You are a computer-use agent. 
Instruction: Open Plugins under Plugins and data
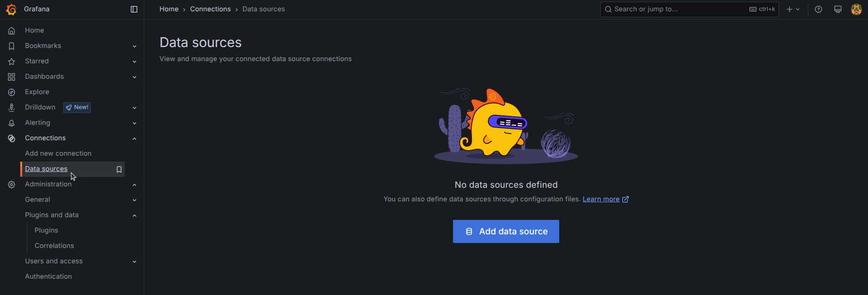pos(46,230)
